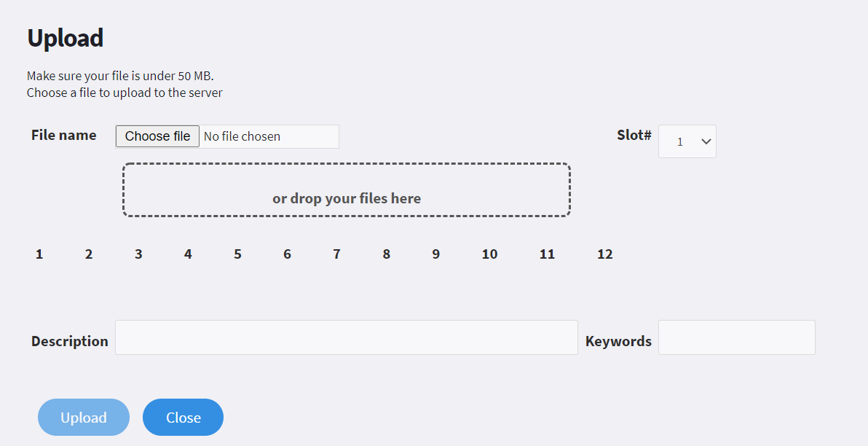Select slot number 9
Image resolution: width=868 pixels, height=446 pixels.
click(x=436, y=254)
